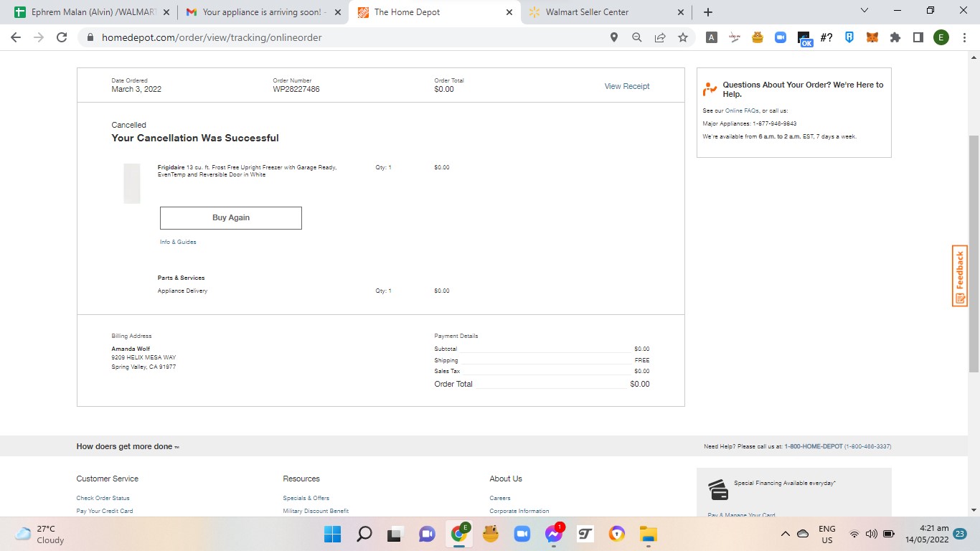Screen dimensions: 980x551
Task: Open the Feedback side tab
Action: (x=960, y=276)
